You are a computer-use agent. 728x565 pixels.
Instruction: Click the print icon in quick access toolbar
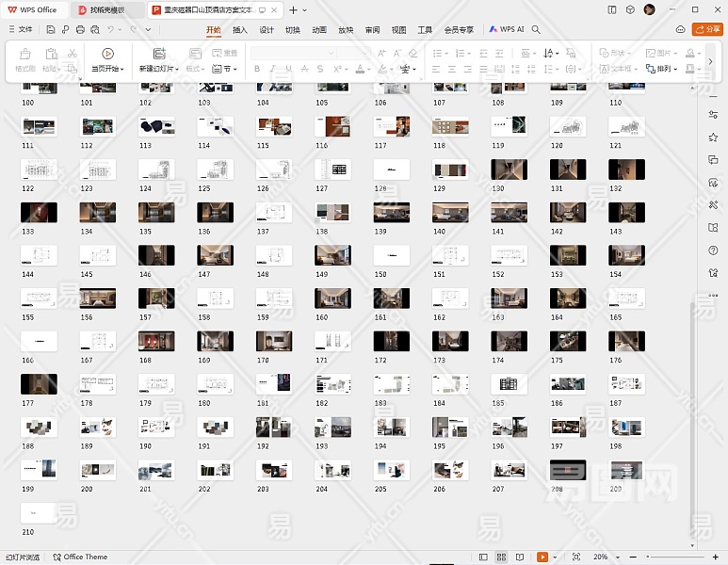click(81, 29)
